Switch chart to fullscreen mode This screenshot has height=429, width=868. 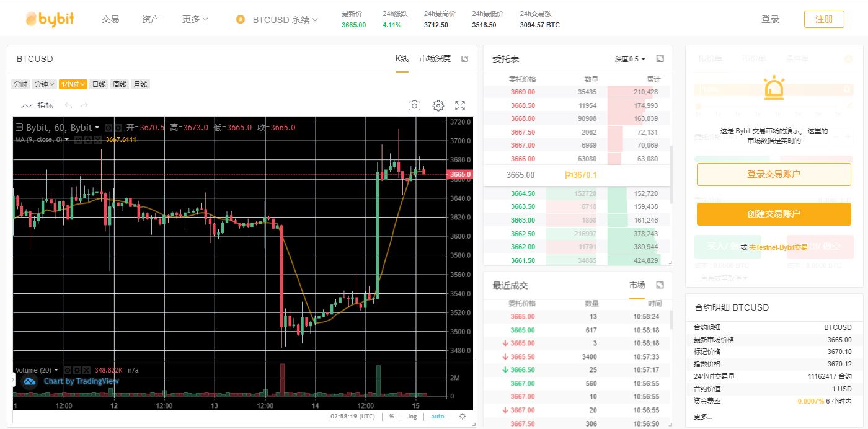(460, 106)
